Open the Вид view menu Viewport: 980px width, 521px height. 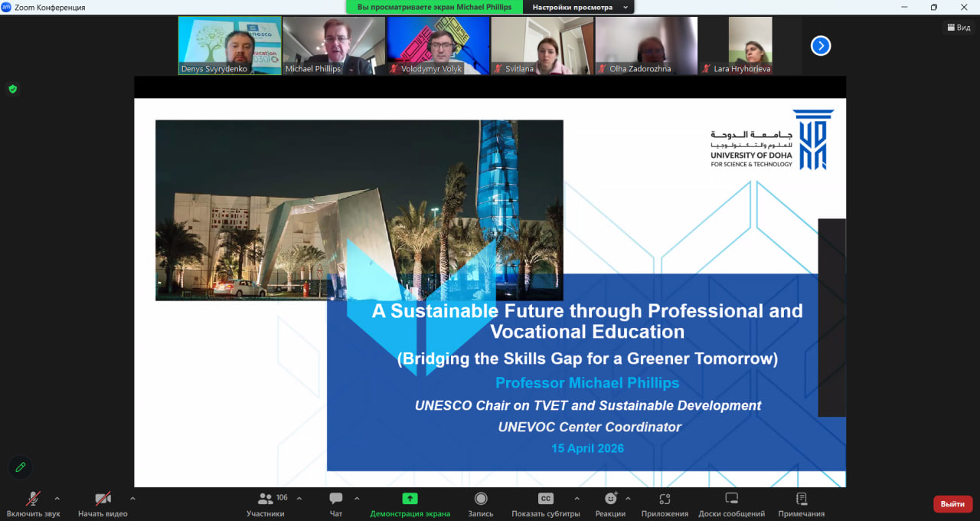point(959,28)
